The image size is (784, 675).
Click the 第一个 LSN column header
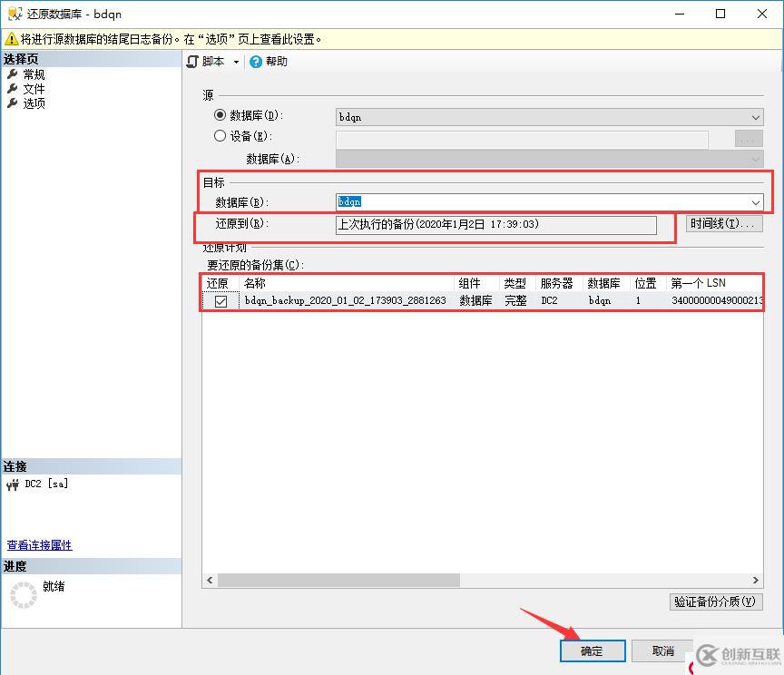pyautogui.click(x=715, y=283)
